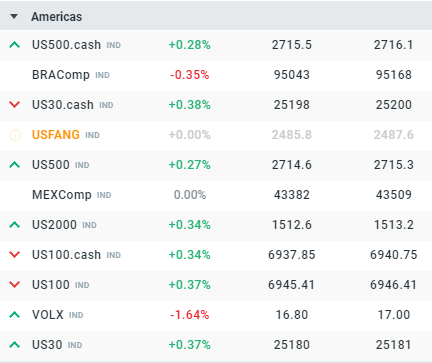Click the orange info icon beside USFANG
Screen dimensions: 432x363
click(x=15, y=135)
